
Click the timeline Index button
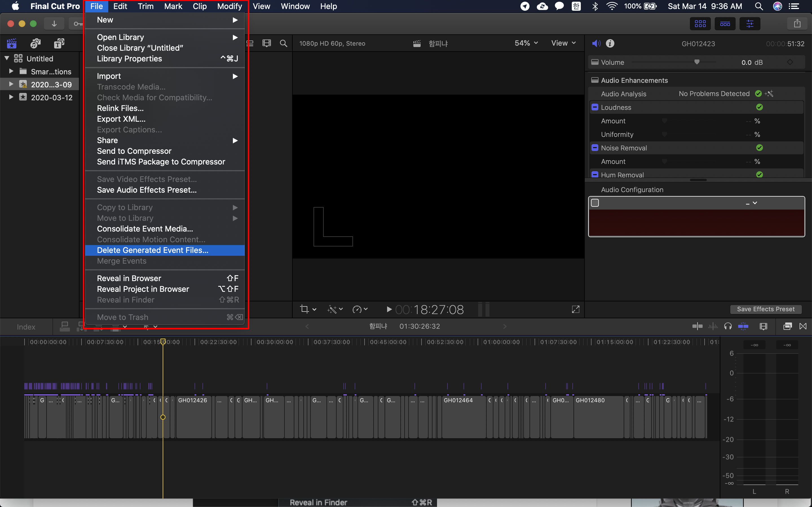point(26,327)
